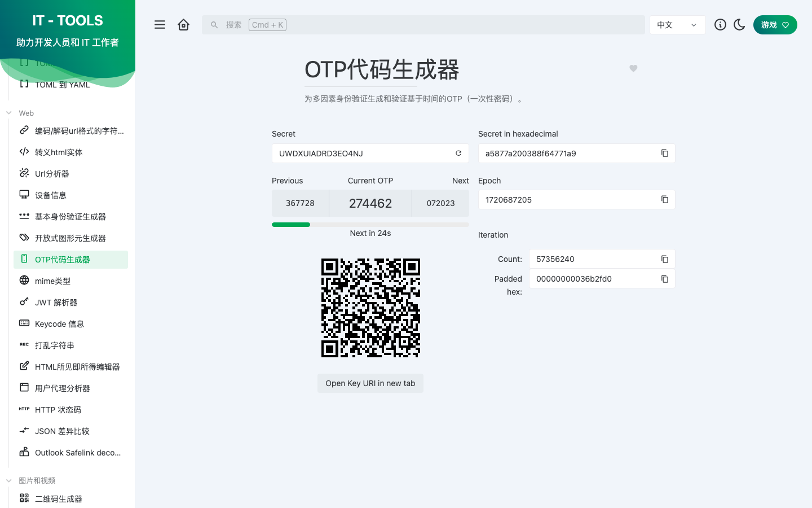Viewport: 812px width, 508px height.
Task: Open the About info icon
Action: tap(720, 25)
